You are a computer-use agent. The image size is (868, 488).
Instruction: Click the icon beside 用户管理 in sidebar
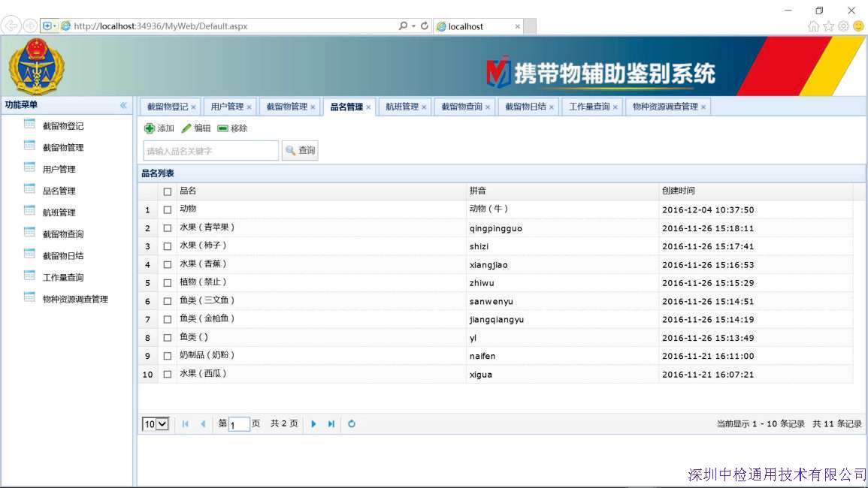(x=29, y=167)
